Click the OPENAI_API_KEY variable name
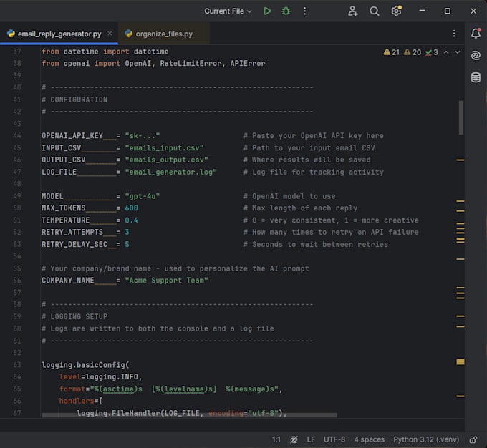487x448 pixels. (x=72, y=136)
